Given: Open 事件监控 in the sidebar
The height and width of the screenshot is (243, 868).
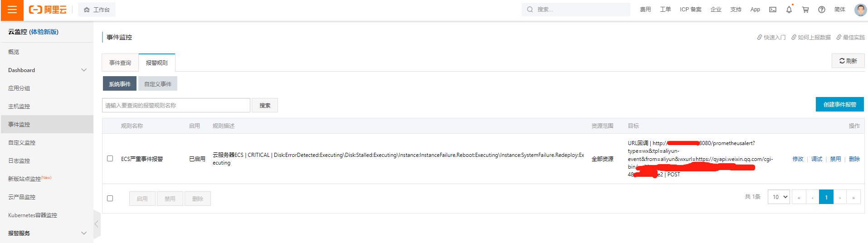Looking at the screenshot, I should coord(47,125).
